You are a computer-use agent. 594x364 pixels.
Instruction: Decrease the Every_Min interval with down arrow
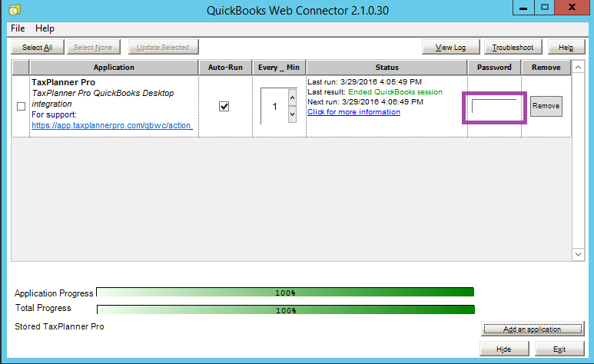point(292,114)
